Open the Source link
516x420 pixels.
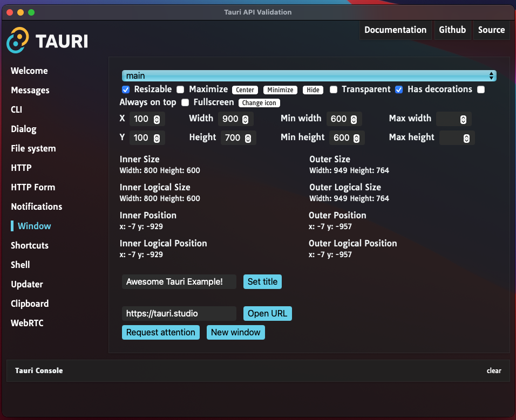click(491, 30)
